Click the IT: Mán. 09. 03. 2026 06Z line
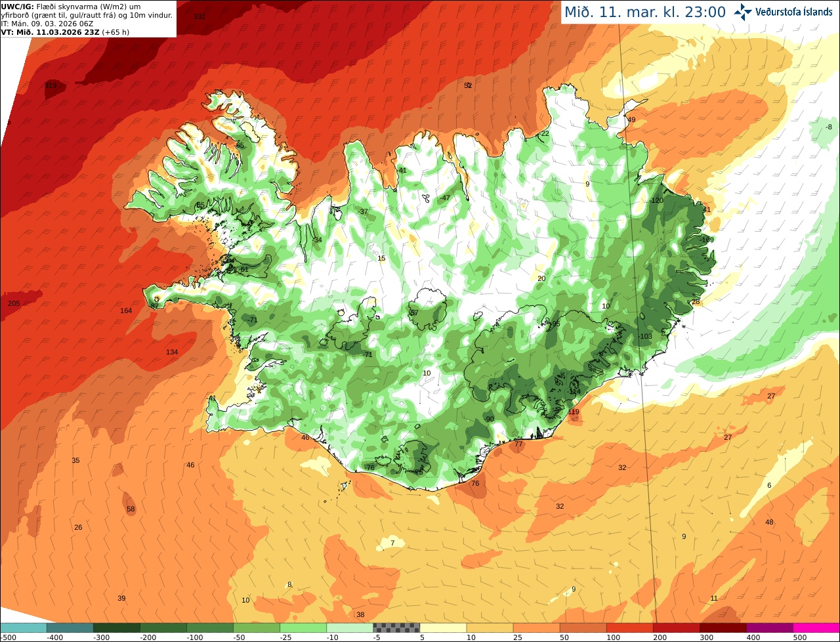The height and width of the screenshot is (642, 840). 46,23
